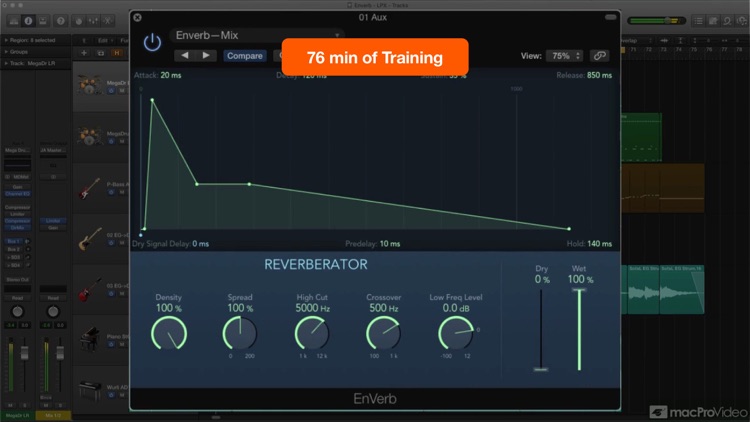The image size is (750, 422).
Task: Click the High Cut 5000 Hz value
Action: pos(312,308)
